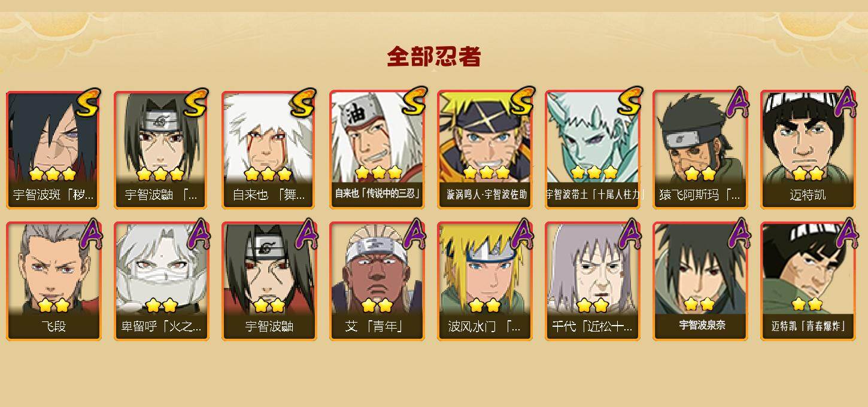Image resolution: width=868 pixels, height=407 pixels.
Task: Click the star rating on 漩涡鸣人 card
Action: tap(486, 173)
